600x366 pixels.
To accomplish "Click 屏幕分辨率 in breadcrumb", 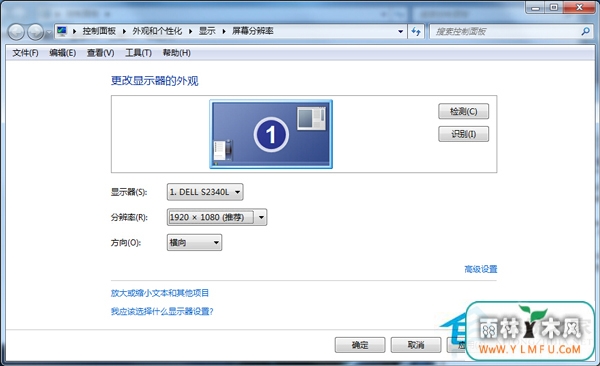I will tap(253, 31).
